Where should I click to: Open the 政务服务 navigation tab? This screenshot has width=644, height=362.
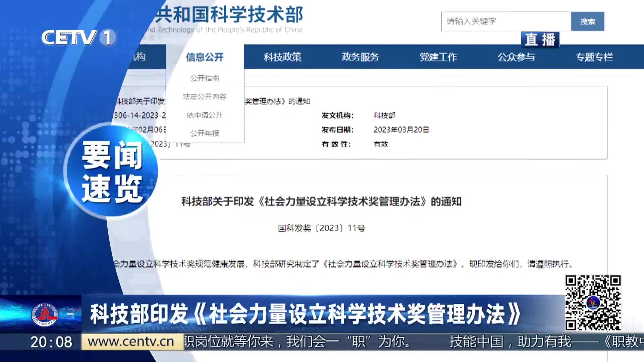360,57
